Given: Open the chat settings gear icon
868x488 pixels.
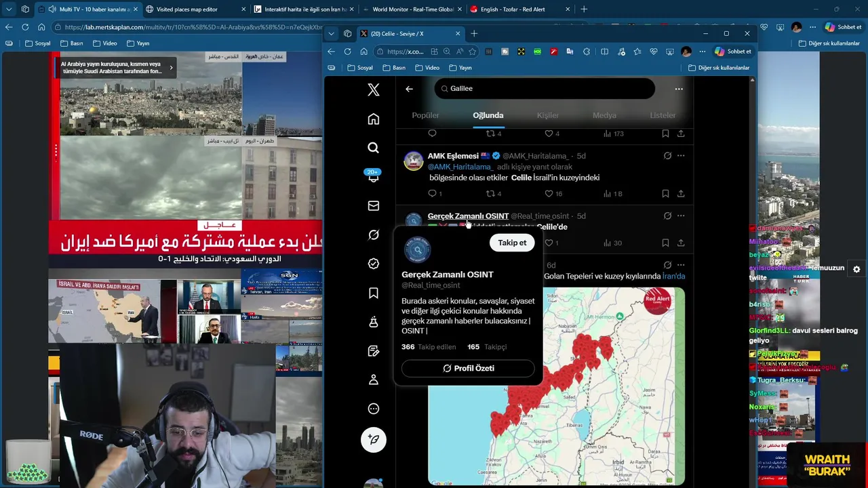Looking at the screenshot, I should [x=856, y=269].
